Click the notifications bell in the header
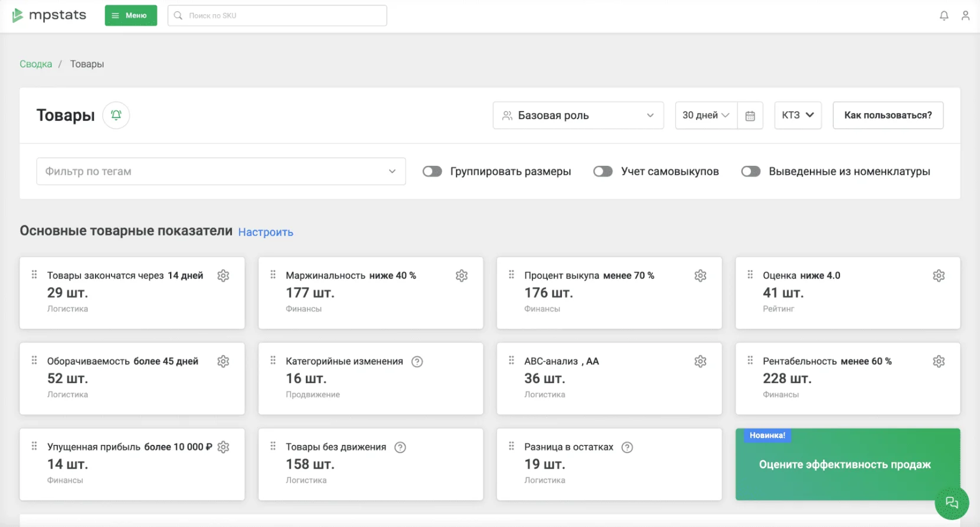 coord(944,16)
